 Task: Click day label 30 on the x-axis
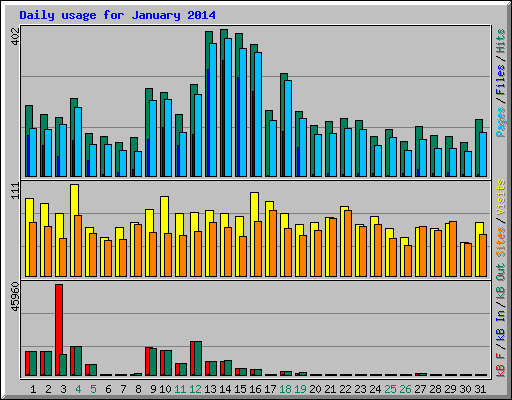tap(465, 389)
